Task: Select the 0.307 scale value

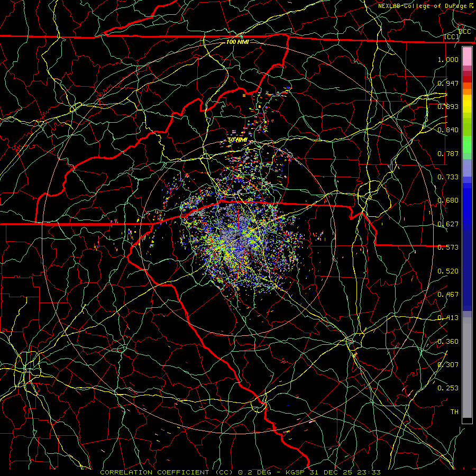Action: 448,364
